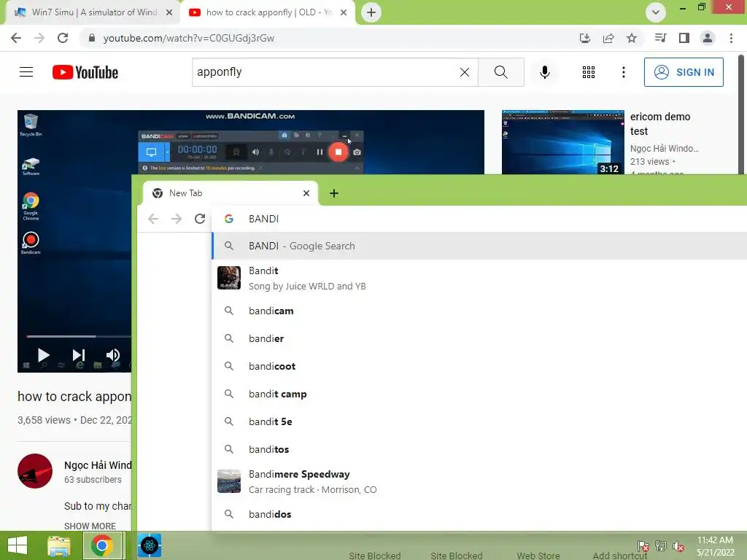Select the New Tab tab in inner Chrome

(x=230, y=193)
